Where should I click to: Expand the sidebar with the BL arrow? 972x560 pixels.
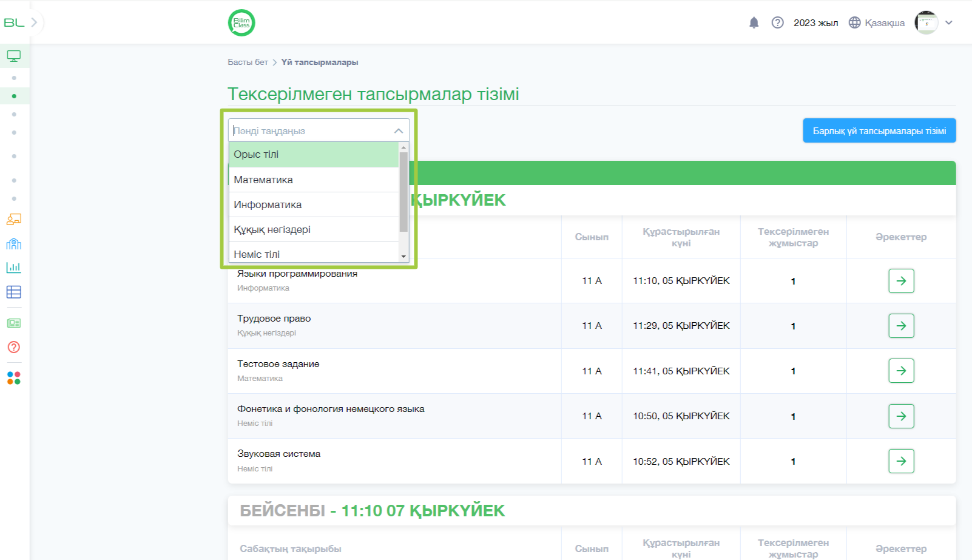[34, 22]
